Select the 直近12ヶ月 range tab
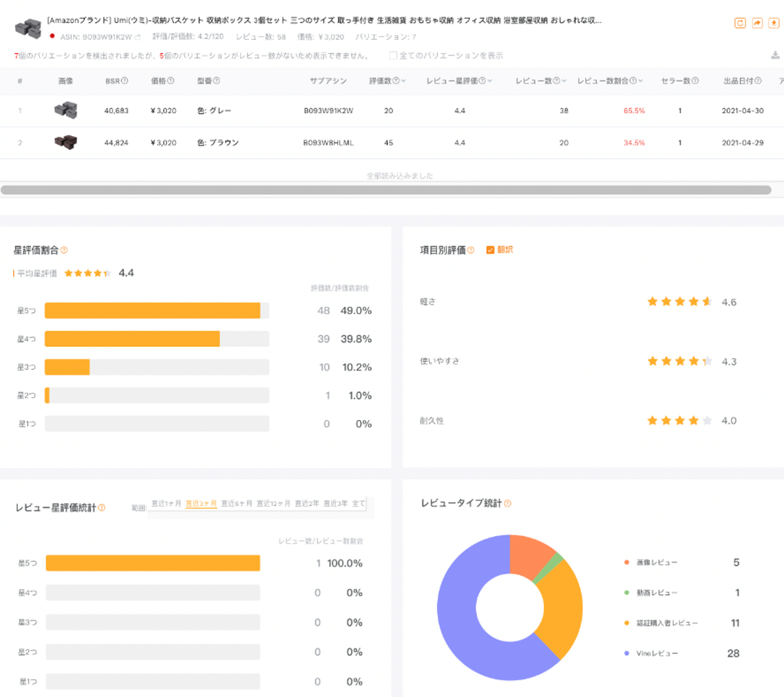This screenshot has height=697, width=784. (273, 503)
